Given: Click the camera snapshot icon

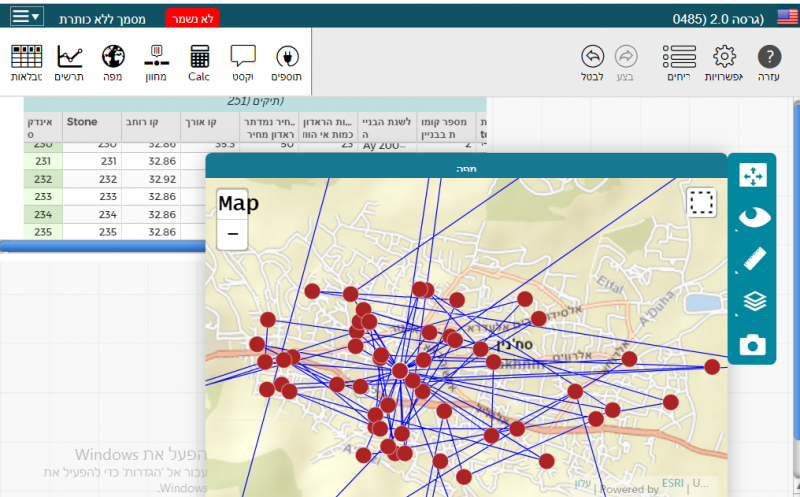Looking at the screenshot, I should click(752, 345).
